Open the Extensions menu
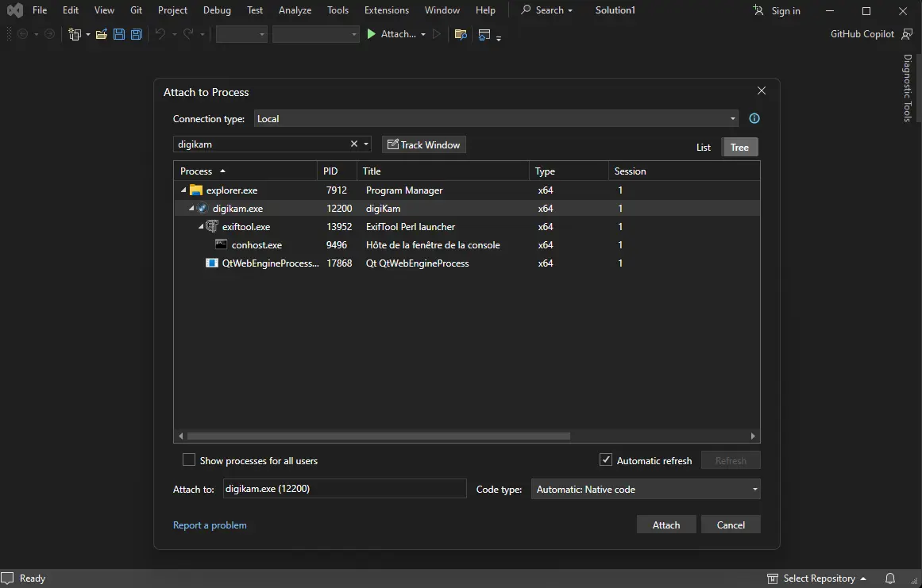This screenshot has height=588, width=922. 386,10
